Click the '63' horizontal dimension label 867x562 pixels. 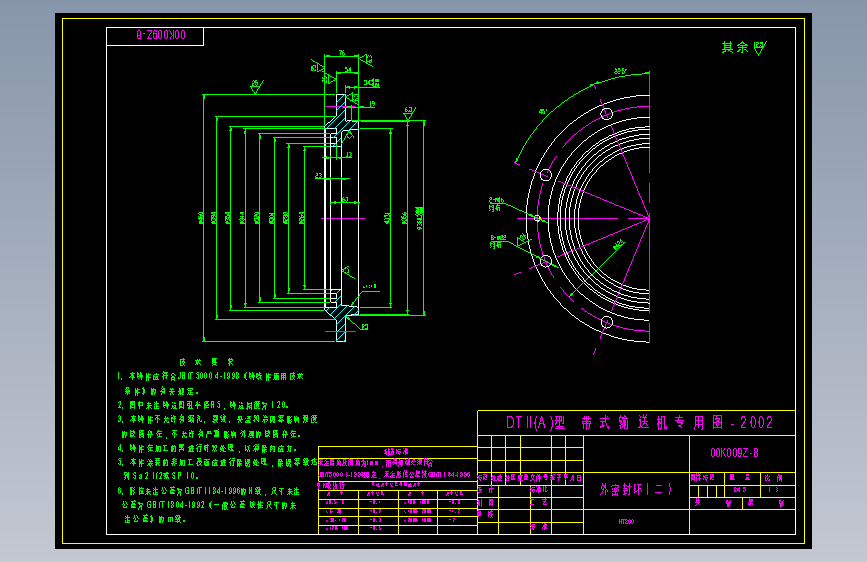345,200
